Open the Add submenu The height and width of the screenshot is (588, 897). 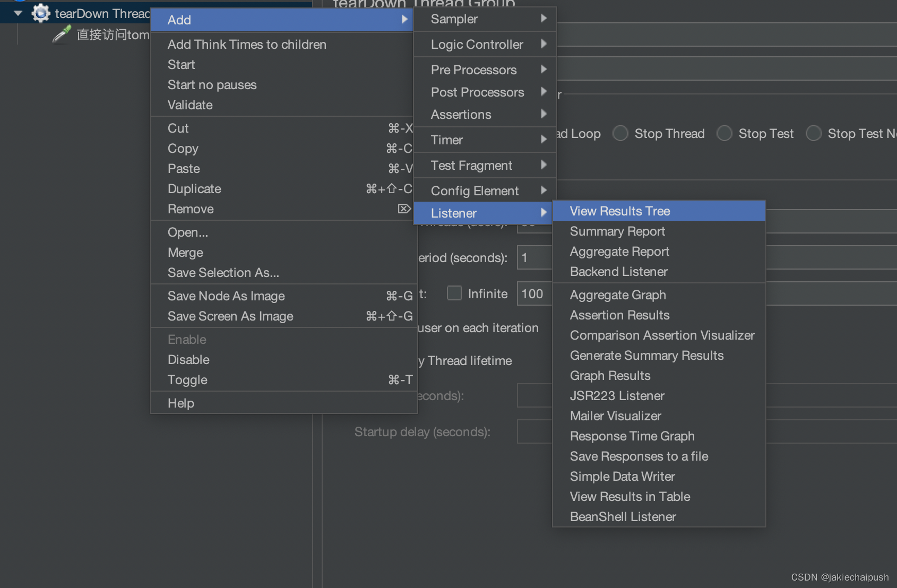[282, 20]
